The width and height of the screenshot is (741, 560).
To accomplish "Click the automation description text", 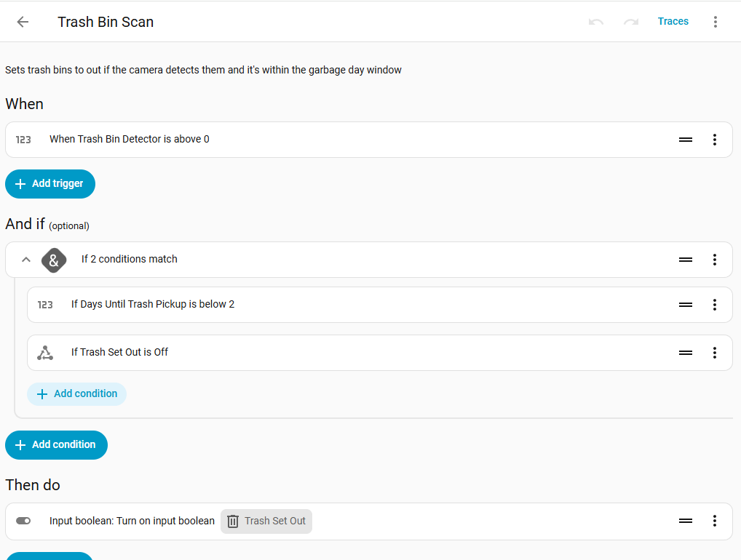I will click(x=203, y=70).
